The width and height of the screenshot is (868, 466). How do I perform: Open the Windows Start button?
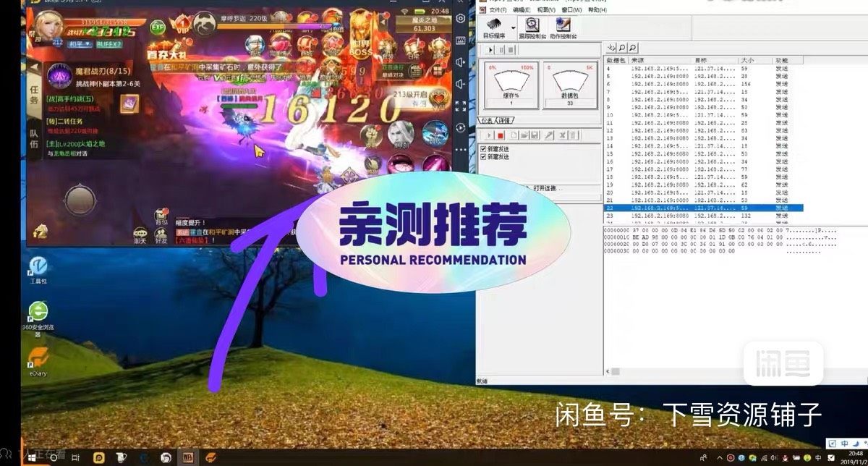32,457
